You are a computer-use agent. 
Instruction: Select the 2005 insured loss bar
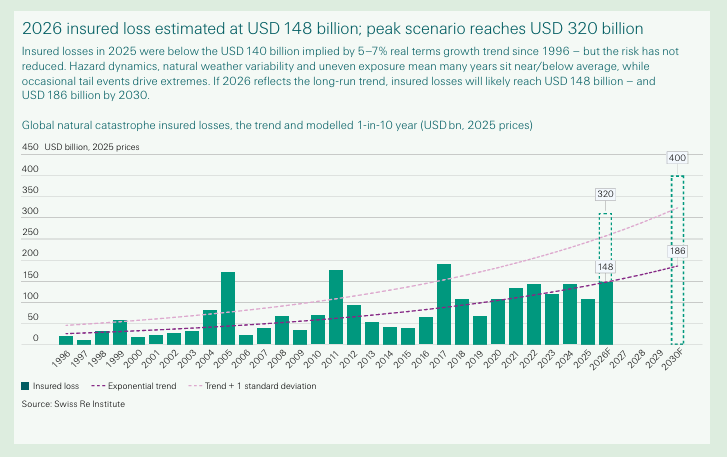228,308
